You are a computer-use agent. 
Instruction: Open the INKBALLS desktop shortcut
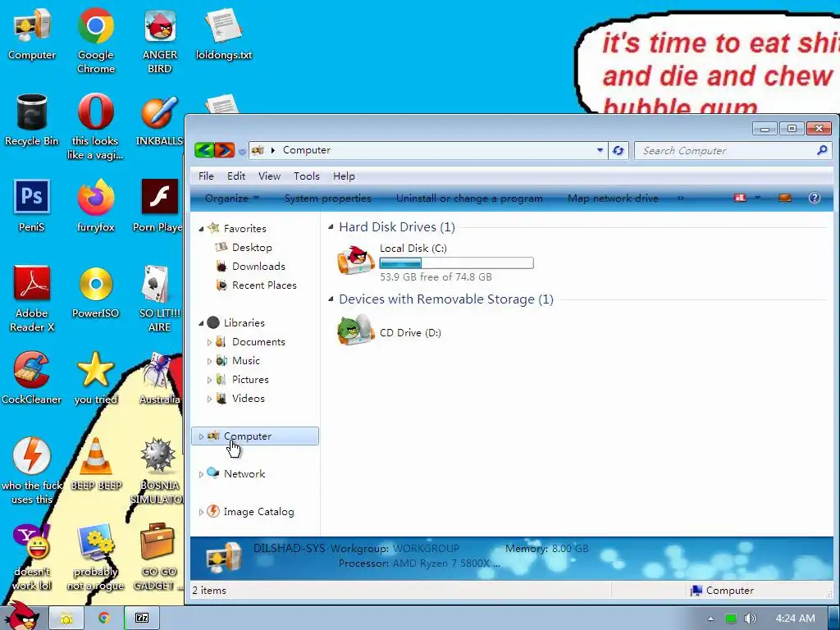coord(160,120)
